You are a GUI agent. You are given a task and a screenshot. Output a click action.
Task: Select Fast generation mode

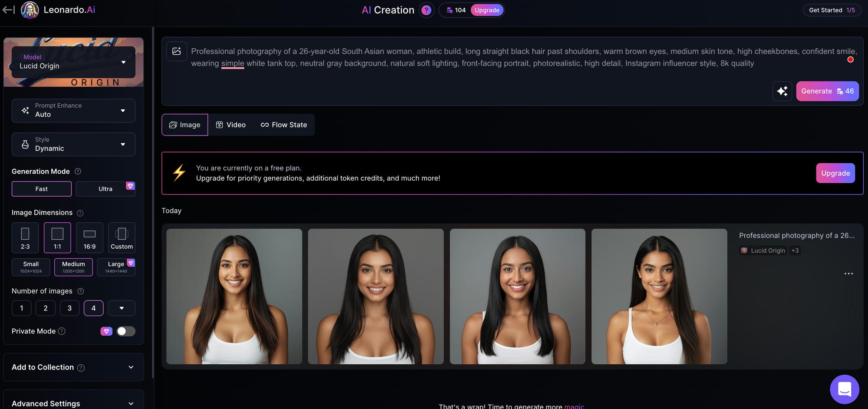tap(42, 189)
